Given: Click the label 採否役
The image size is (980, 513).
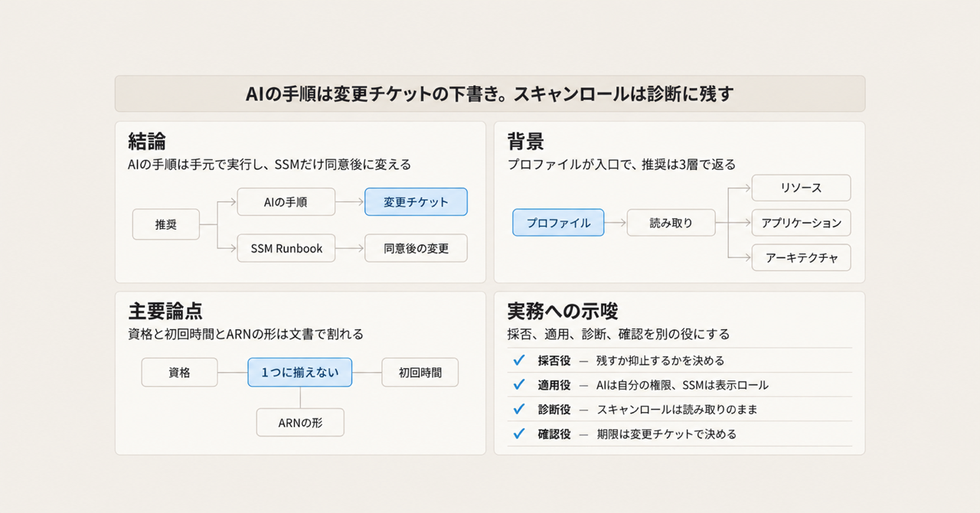Looking at the screenshot, I should (x=554, y=361).
